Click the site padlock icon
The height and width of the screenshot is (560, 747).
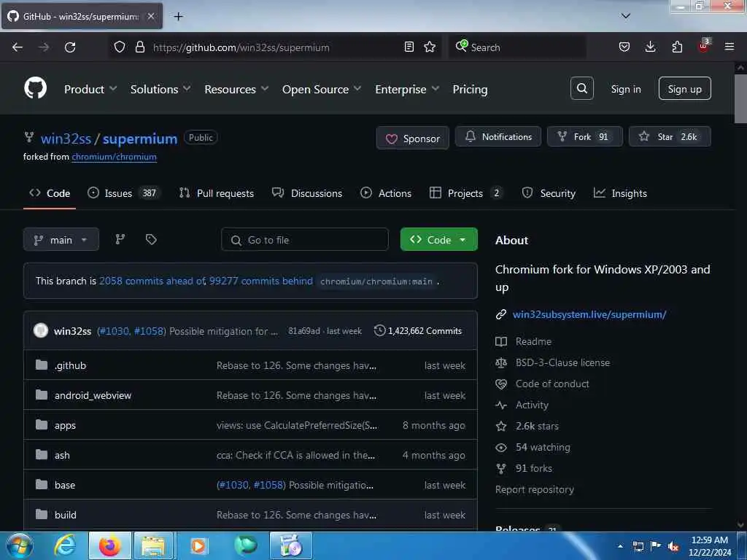pos(139,47)
